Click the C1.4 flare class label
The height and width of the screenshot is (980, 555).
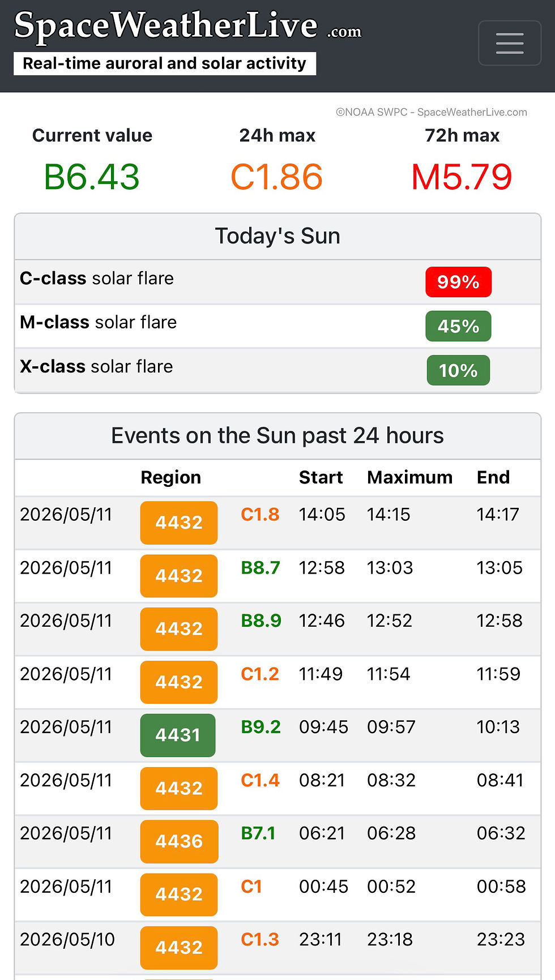pos(260,780)
